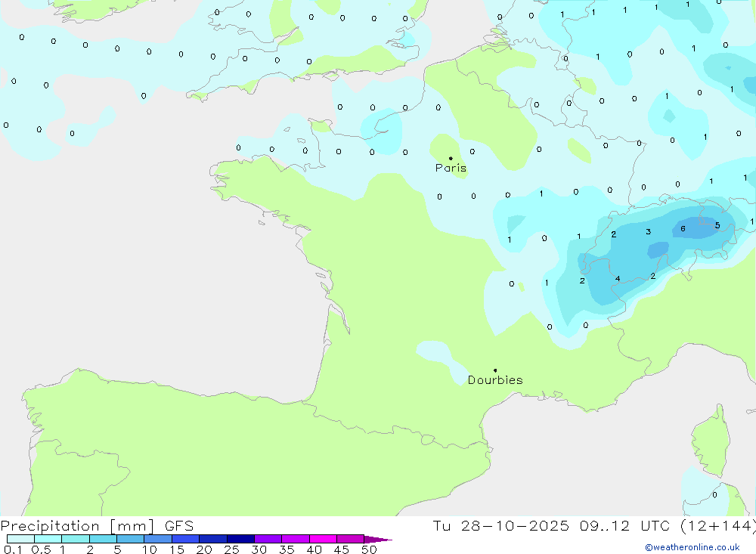Pick the 20–25 mm legend color swatch
Image resolution: width=756 pixels, height=554 pixels.
212,539
